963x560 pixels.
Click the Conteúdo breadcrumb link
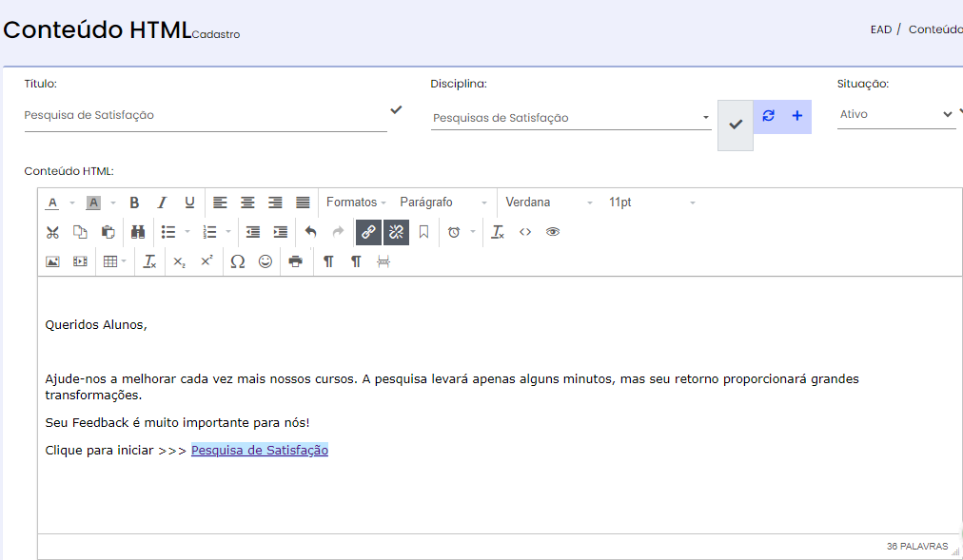click(935, 29)
